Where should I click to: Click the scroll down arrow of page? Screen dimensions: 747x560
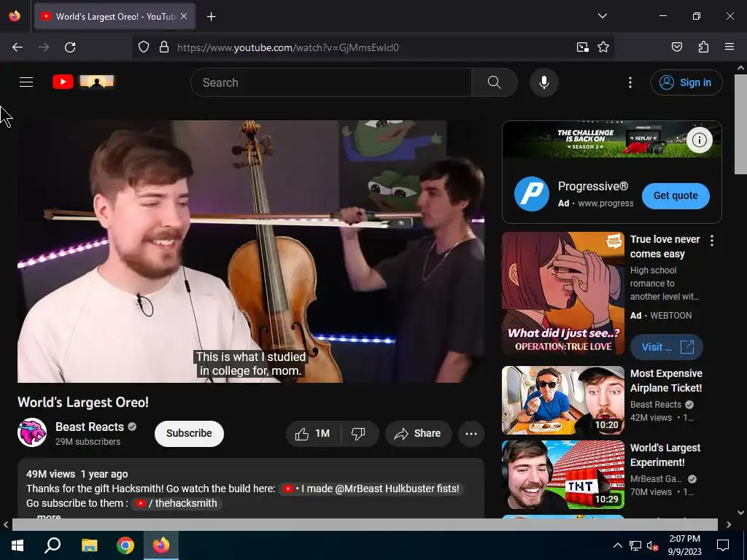(740, 513)
